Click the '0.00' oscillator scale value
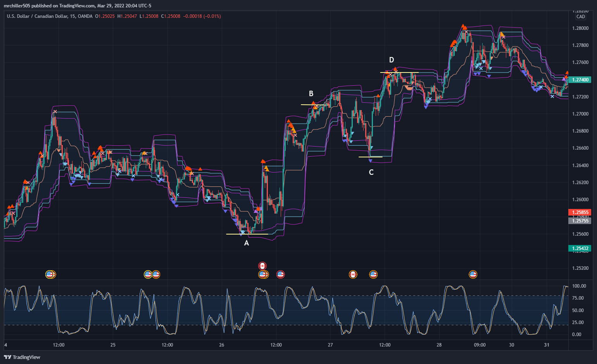 [577, 335]
